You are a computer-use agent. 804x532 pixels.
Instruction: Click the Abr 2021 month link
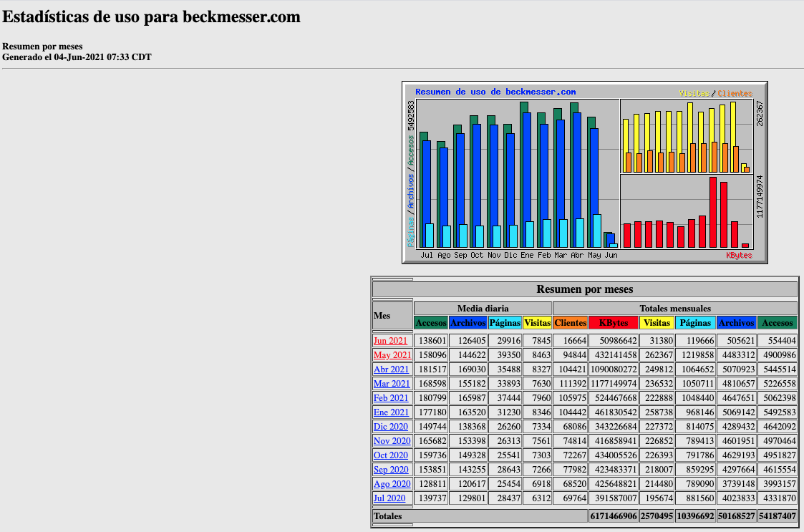pos(391,369)
